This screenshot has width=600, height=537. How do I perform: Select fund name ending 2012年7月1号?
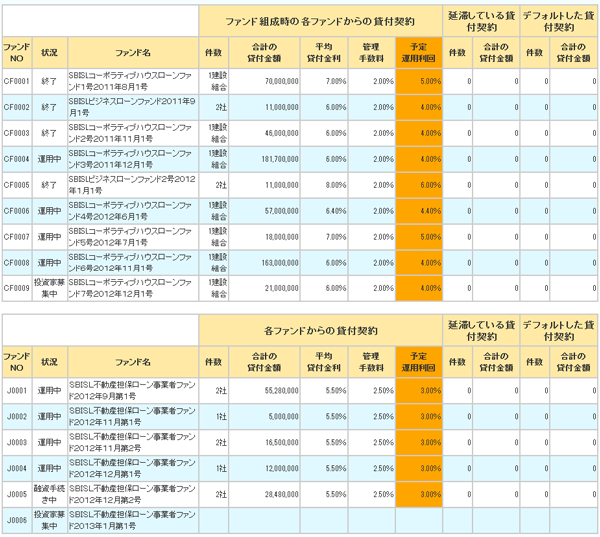point(130,237)
